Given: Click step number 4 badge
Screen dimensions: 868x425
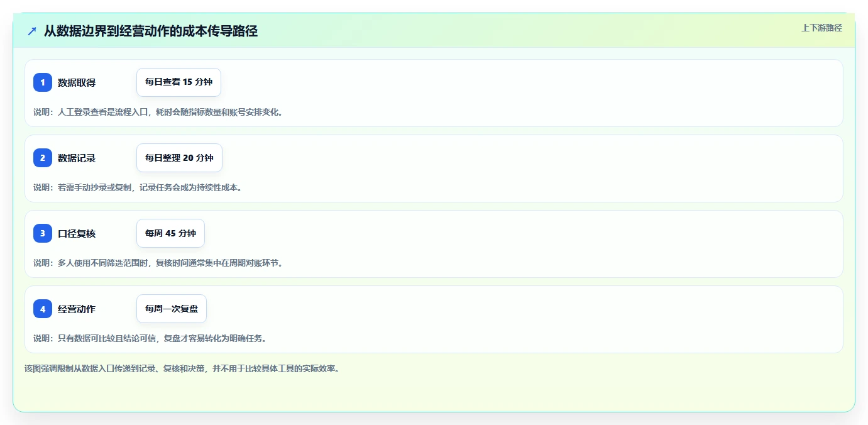Looking at the screenshot, I should coord(43,309).
